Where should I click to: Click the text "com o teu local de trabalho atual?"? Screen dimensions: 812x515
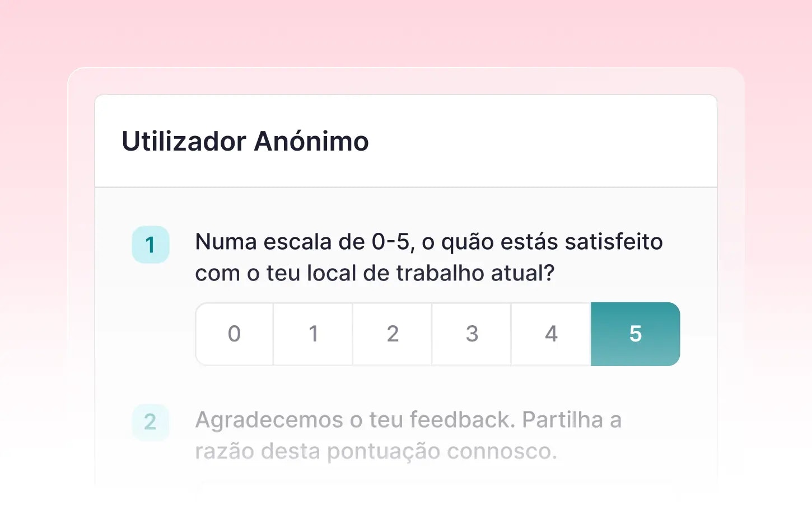point(374,273)
